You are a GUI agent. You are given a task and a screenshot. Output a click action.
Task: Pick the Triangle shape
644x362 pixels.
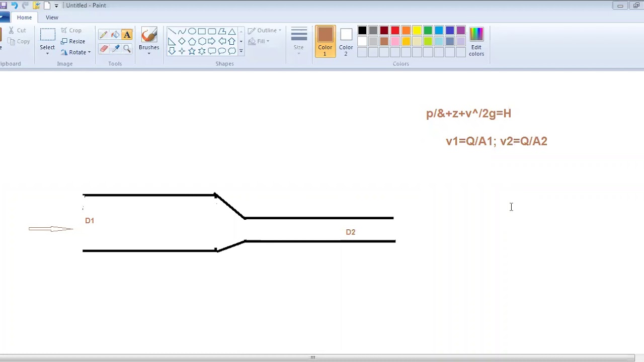click(232, 31)
